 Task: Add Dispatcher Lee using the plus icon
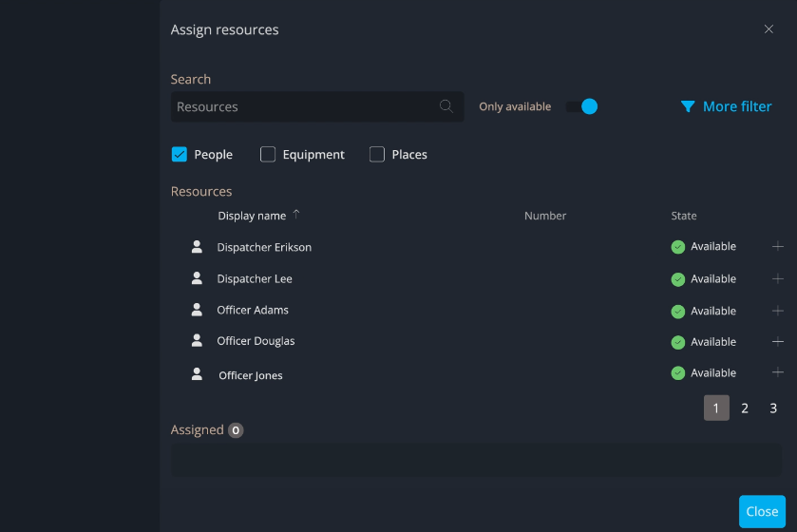(778, 279)
